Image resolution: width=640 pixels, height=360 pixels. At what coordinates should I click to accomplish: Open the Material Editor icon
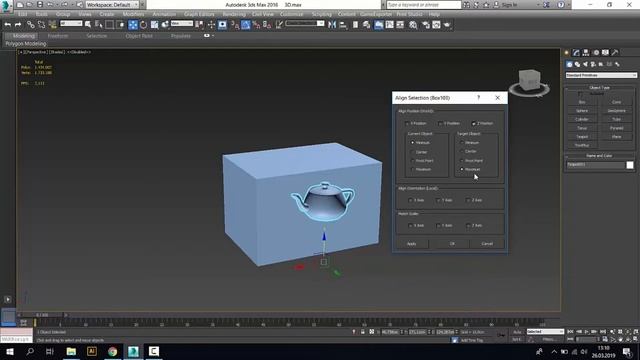[413, 25]
